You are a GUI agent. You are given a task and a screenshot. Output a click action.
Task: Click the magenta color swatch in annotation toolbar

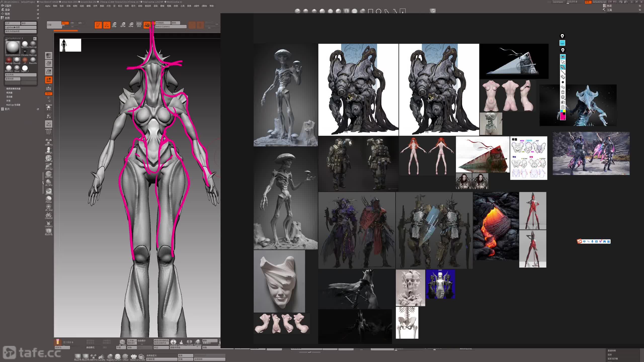click(563, 117)
